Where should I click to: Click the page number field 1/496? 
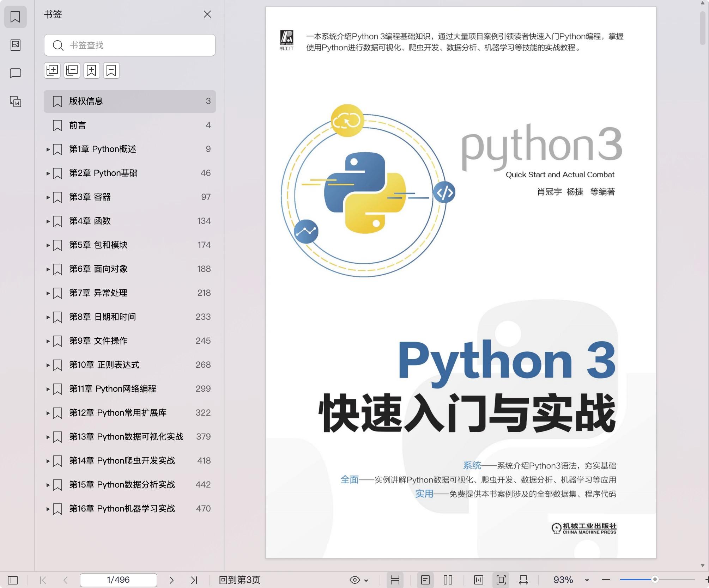pyautogui.click(x=119, y=580)
